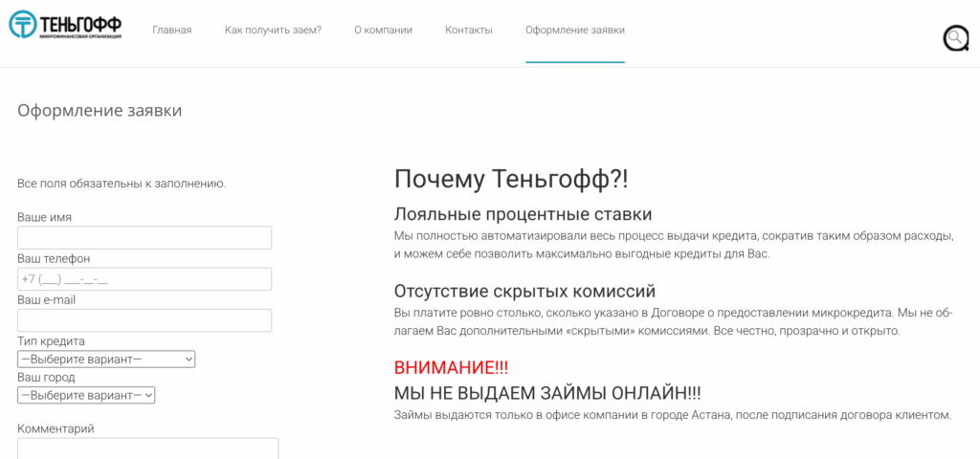Screen dimensions: 980x459
Task: Click the Теньгофф logo in the header
Action: pos(65,26)
